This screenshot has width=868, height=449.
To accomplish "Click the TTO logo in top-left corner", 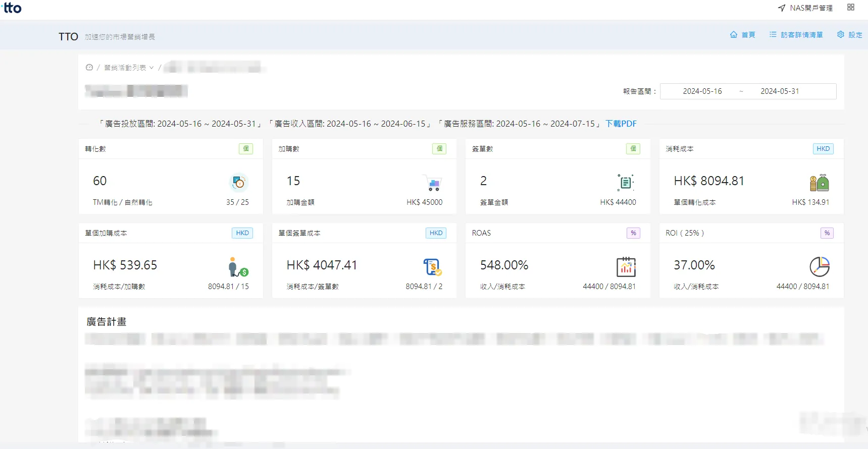I will [12, 8].
